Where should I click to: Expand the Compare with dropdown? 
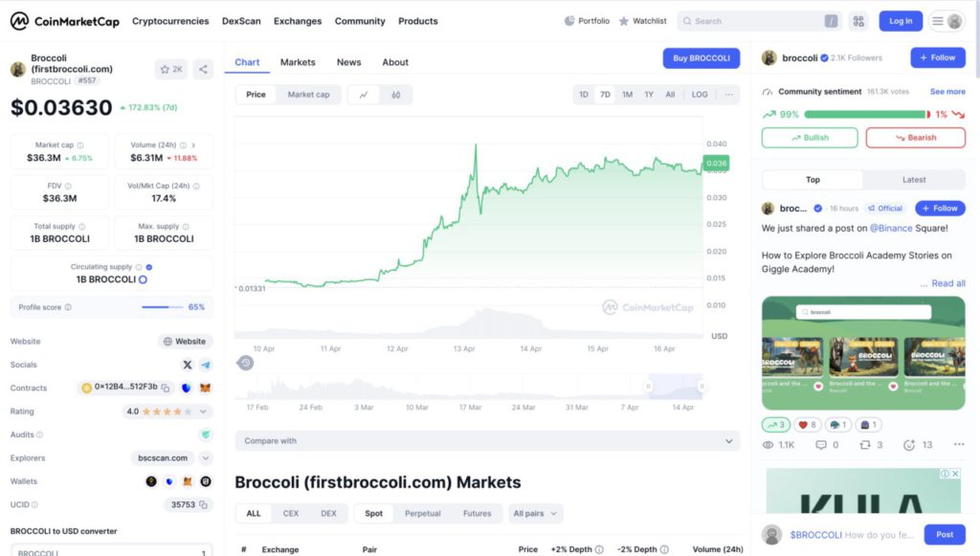pos(487,441)
